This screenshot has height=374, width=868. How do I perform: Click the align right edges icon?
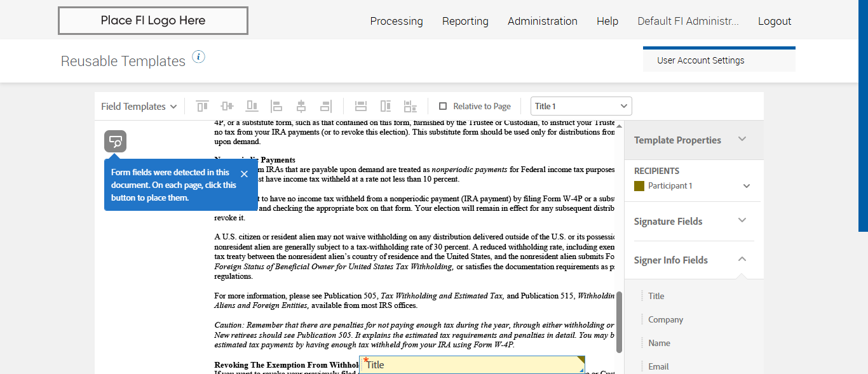point(326,106)
